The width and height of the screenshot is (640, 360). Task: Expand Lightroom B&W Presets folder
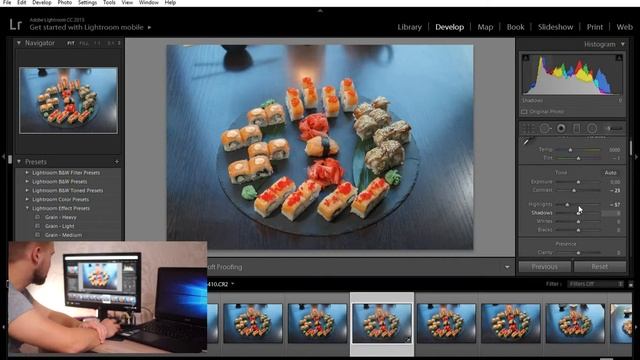pyautogui.click(x=27, y=182)
